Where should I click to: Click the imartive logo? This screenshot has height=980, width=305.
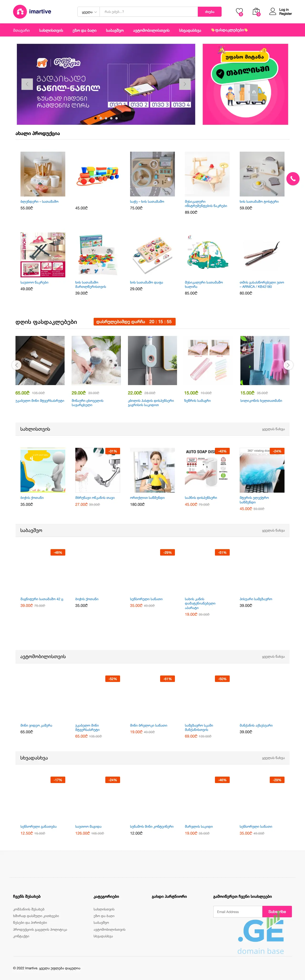[x=32, y=11]
